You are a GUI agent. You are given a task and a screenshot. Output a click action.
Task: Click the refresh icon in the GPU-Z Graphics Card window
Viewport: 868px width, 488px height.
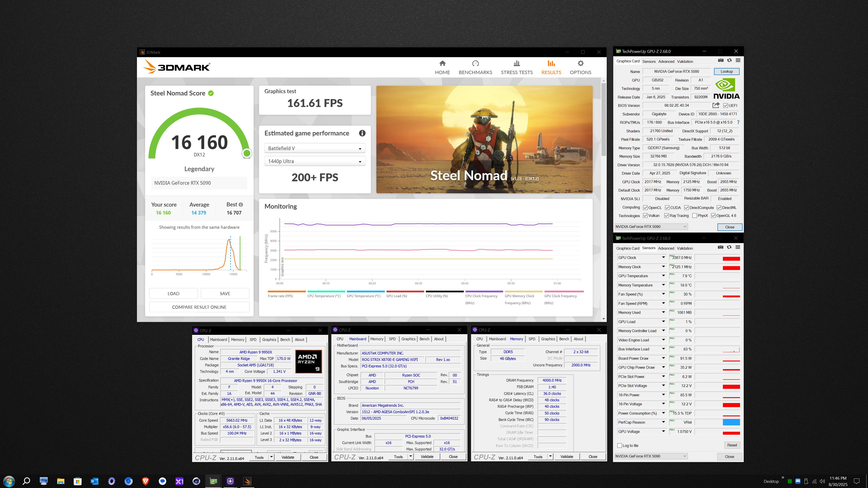point(729,60)
